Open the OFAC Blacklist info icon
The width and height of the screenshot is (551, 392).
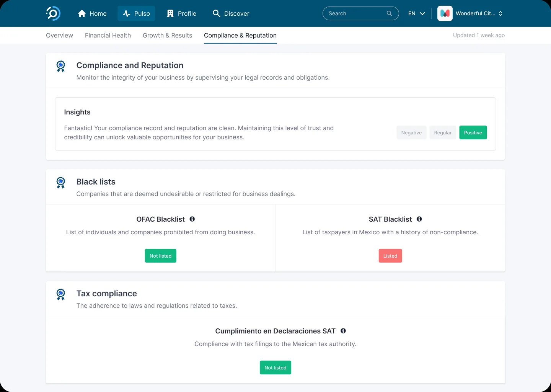click(192, 219)
